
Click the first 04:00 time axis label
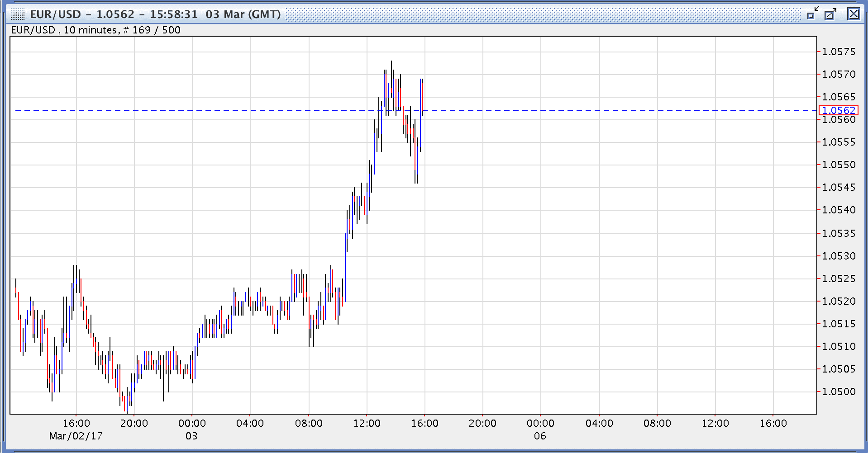click(250, 424)
